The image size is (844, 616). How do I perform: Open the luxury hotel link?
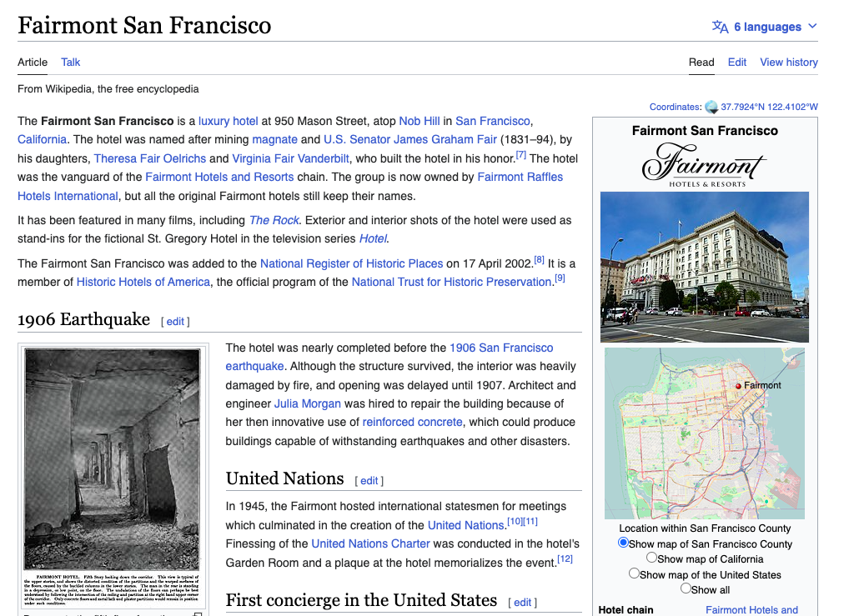[x=229, y=121]
